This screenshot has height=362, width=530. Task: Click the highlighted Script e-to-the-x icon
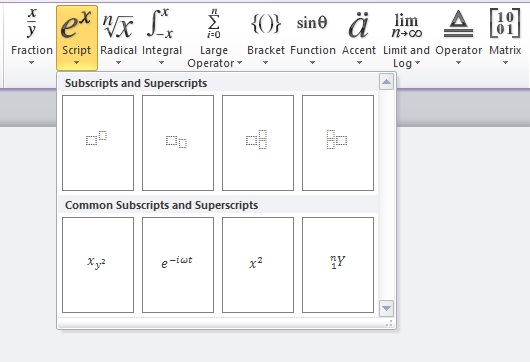[76, 25]
